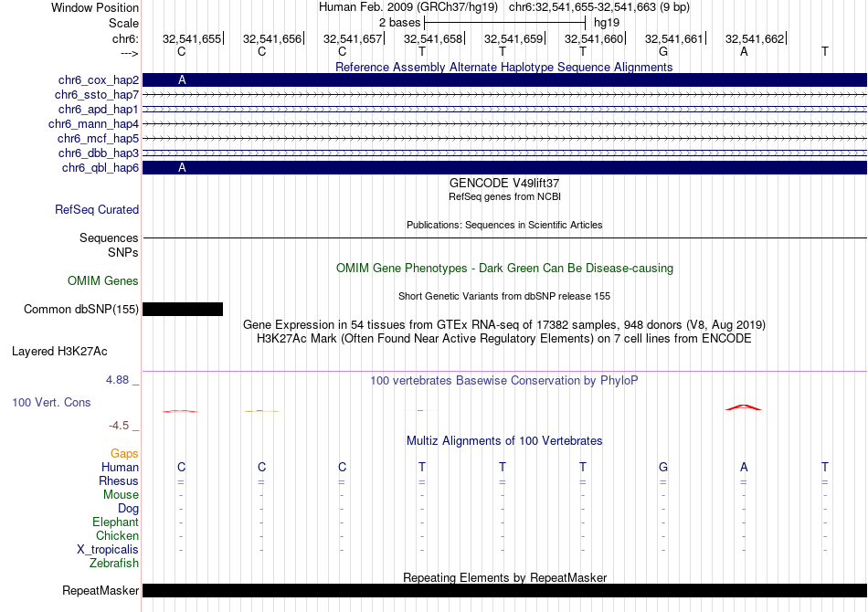Click the Rhesus species row label
868x612 pixels.
[119, 481]
